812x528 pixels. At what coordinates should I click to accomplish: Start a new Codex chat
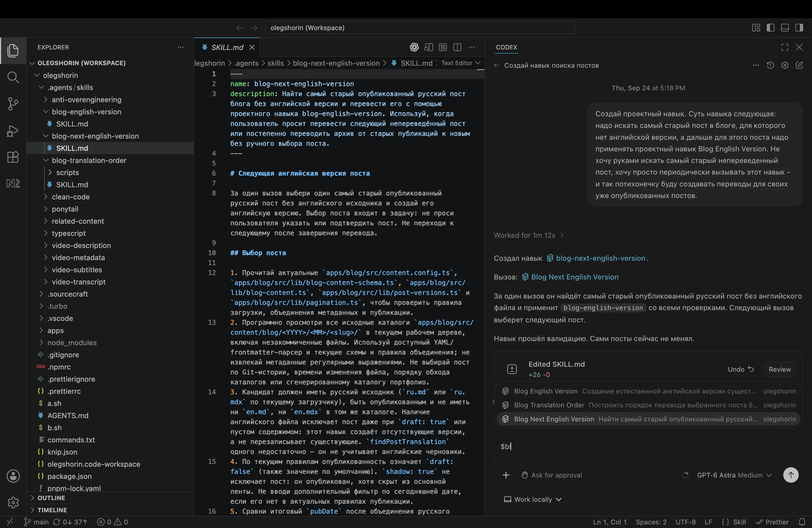coord(799,65)
